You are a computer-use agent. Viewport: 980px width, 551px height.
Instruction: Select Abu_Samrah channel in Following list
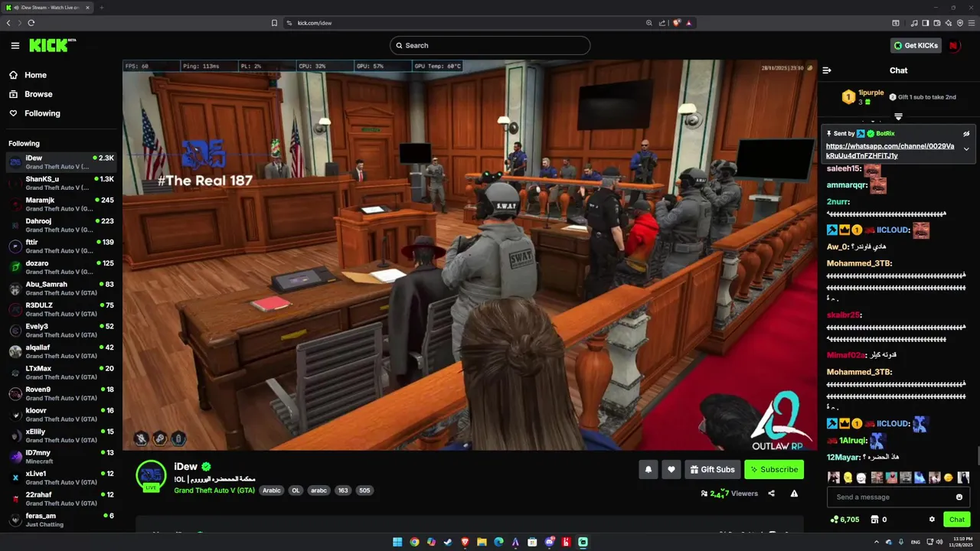[x=61, y=289]
